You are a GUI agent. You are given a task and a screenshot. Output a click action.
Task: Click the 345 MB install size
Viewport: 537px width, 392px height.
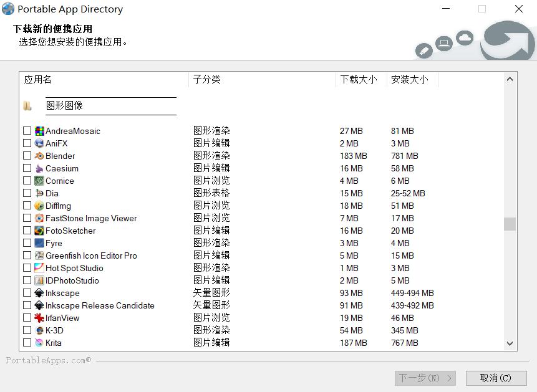(404, 331)
